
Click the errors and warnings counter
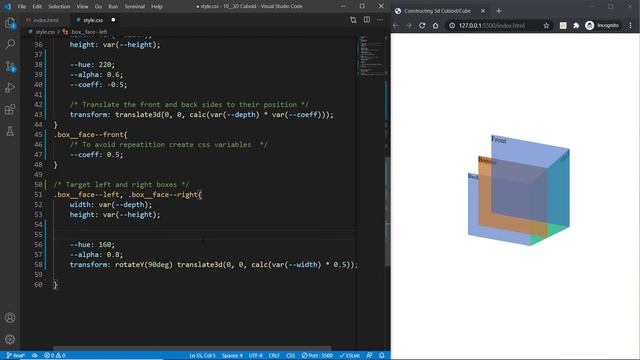(55, 356)
